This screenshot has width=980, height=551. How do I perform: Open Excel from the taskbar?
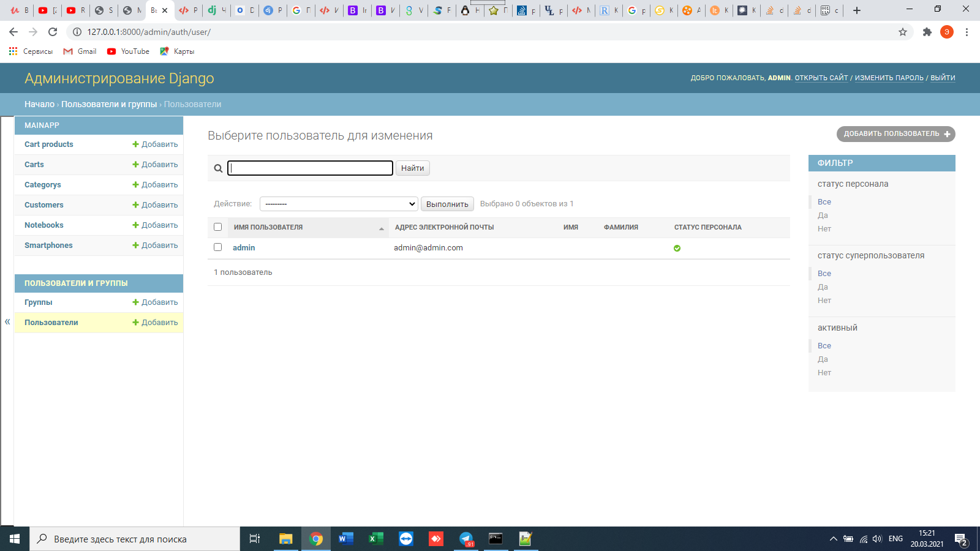point(376,539)
